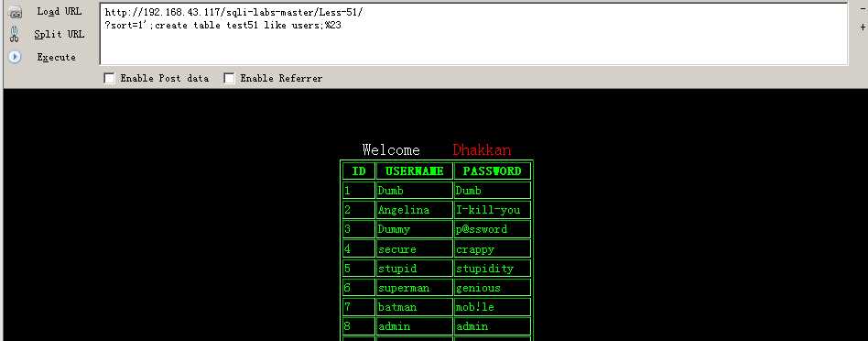The image size is (868, 341).
Task: Click the Split URL scissors icon
Action: (15, 35)
